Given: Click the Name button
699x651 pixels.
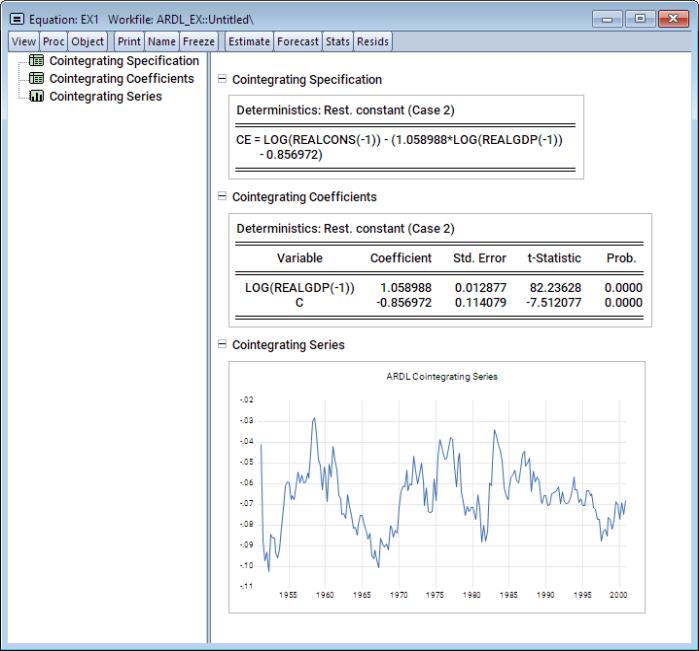Looking at the screenshot, I should (161, 41).
